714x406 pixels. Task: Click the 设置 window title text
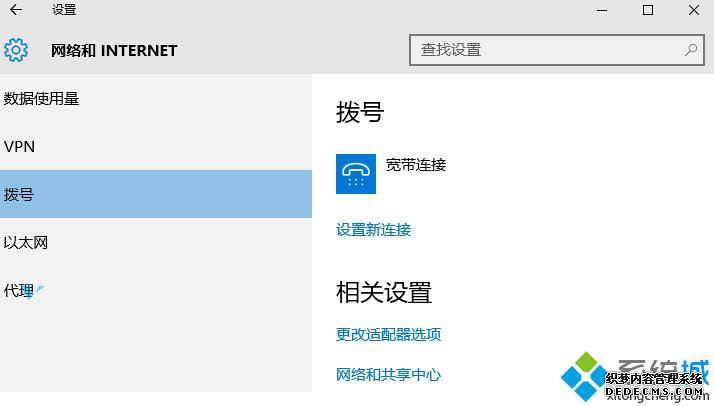(x=64, y=10)
